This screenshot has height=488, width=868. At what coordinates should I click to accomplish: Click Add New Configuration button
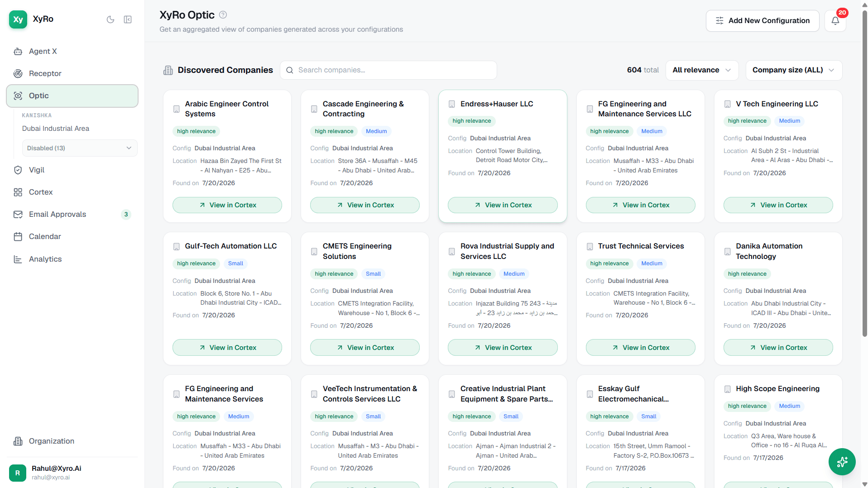(762, 21)
